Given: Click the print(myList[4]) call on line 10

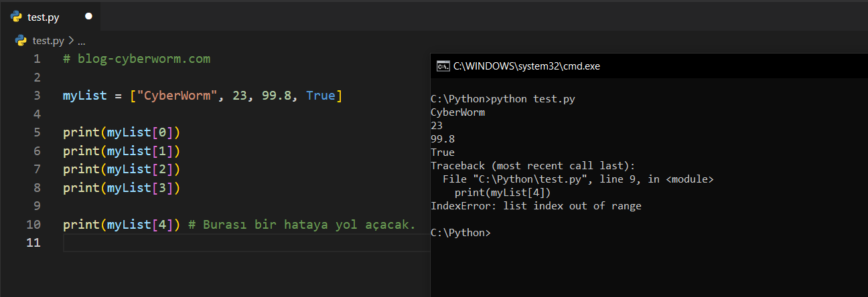Looking at the screenshot, I should [x=121, y=224].
